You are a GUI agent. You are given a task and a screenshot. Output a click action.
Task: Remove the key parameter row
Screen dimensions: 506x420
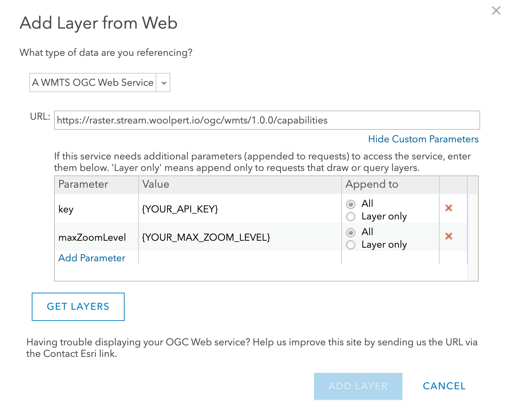[449, 208]
